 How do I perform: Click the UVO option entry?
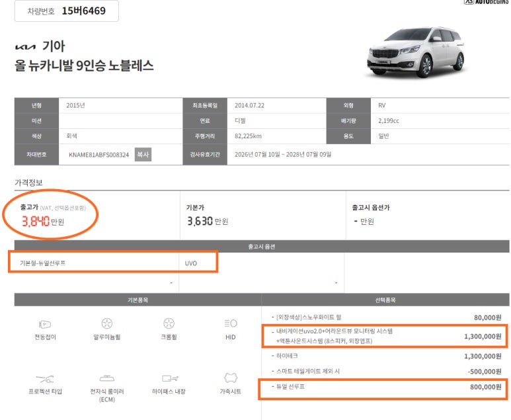pos(190,263)
